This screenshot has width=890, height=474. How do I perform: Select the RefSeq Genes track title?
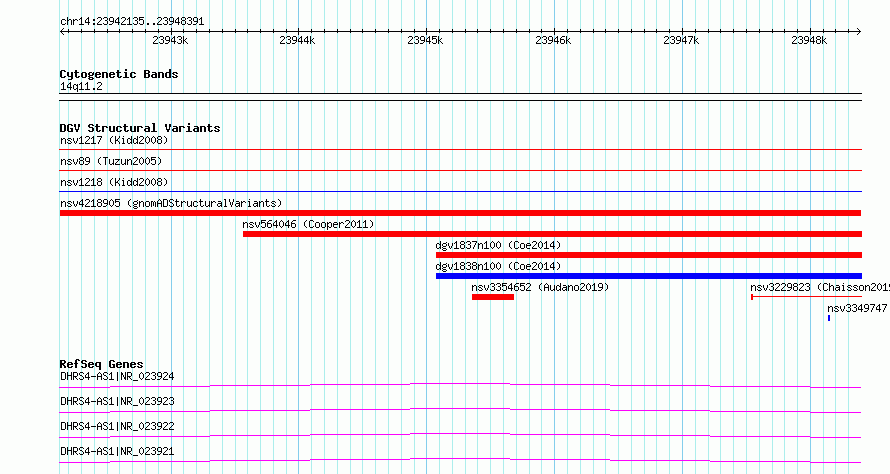coord(101,364)
